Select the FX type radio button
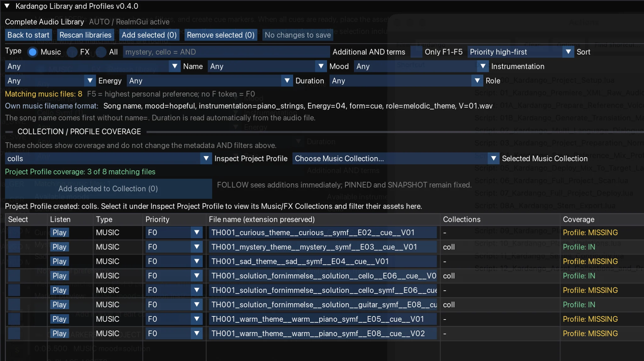644x361 pixels. tap(72, 52)
